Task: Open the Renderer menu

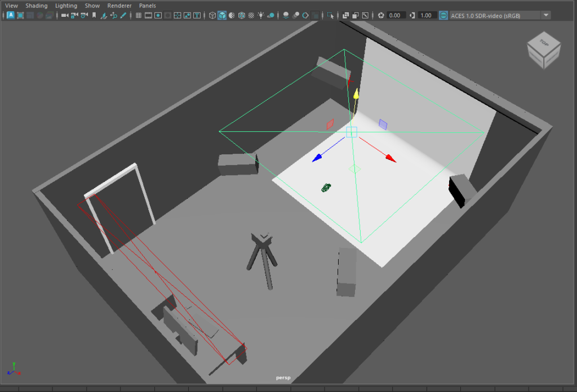Action: pos(119,6)
